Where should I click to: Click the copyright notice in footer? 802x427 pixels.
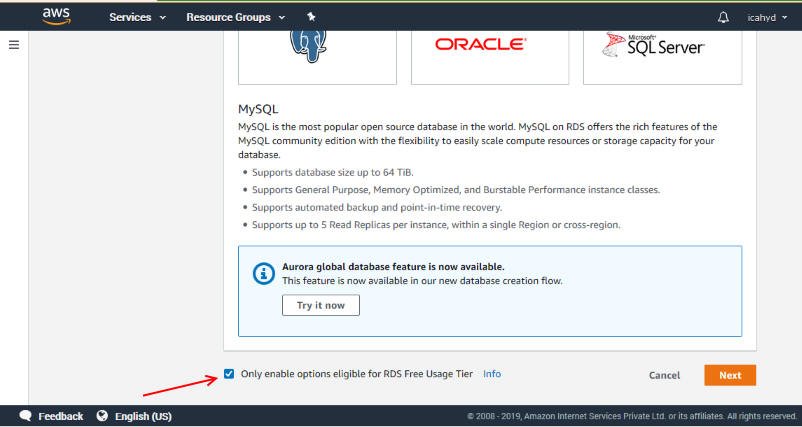click(632, 416)
